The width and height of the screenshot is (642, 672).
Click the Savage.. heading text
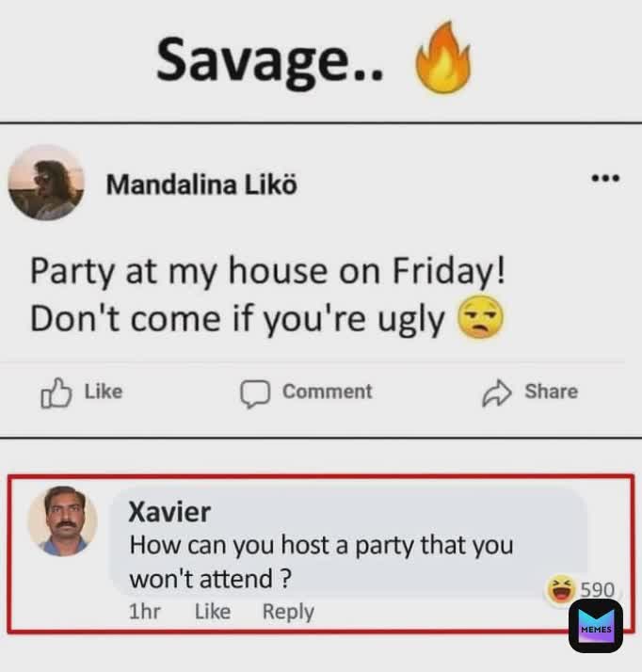(x=269, y=60)
